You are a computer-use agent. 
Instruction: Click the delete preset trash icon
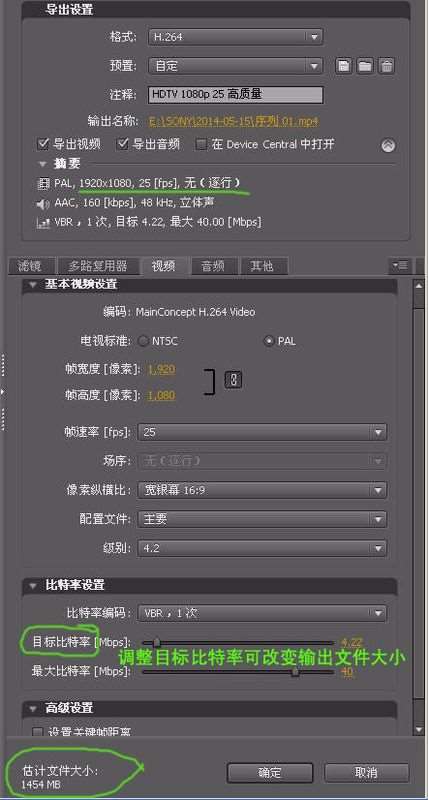pos(387,66)
